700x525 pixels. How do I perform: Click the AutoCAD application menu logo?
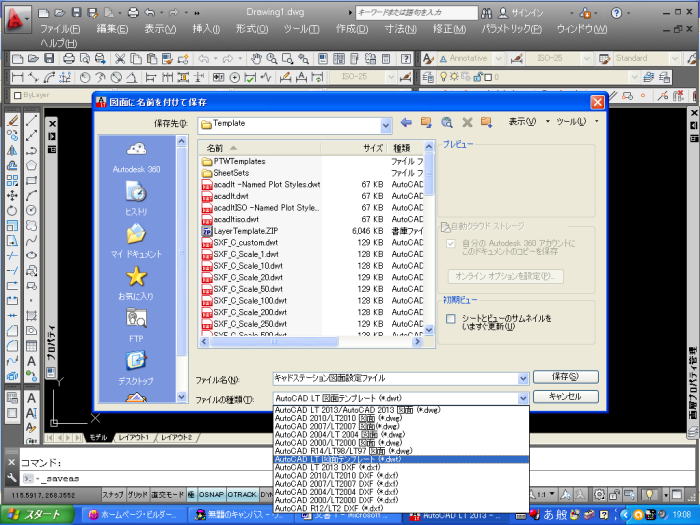(17, 19)
